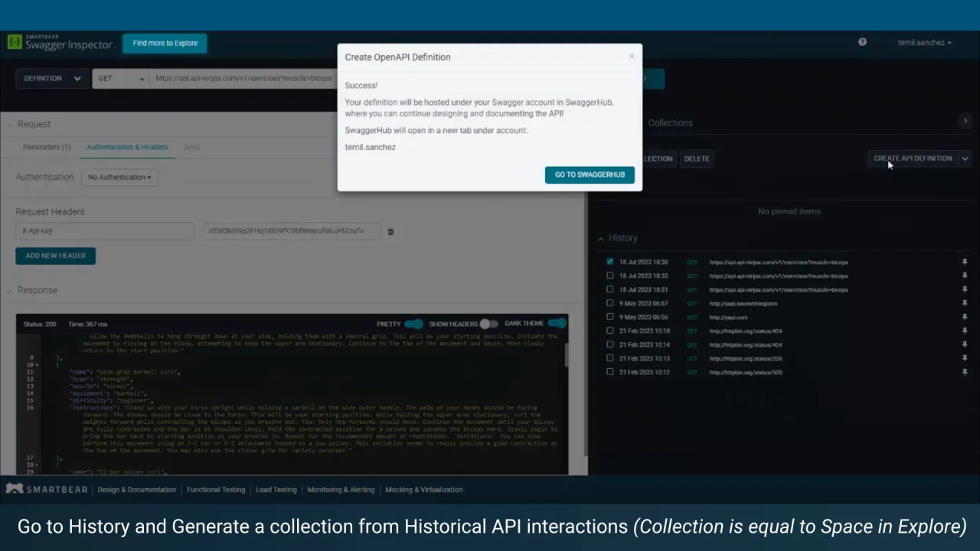This screenshot has height=551, width=980.
Task: Pin the 9 May 2023 06:57 history request
Action: click(x=965, y=303)
